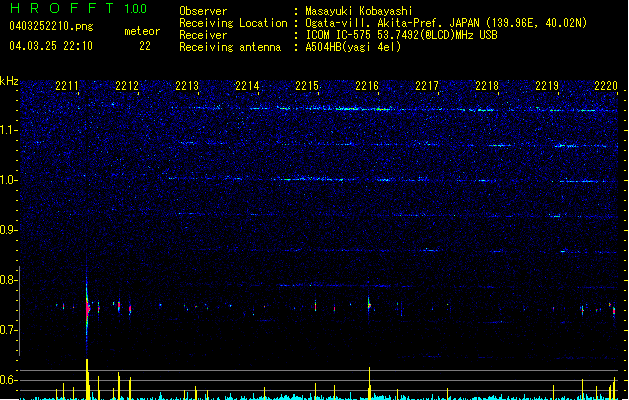Click the Observer label
629x400 pixels.
(x=203, y=11)
